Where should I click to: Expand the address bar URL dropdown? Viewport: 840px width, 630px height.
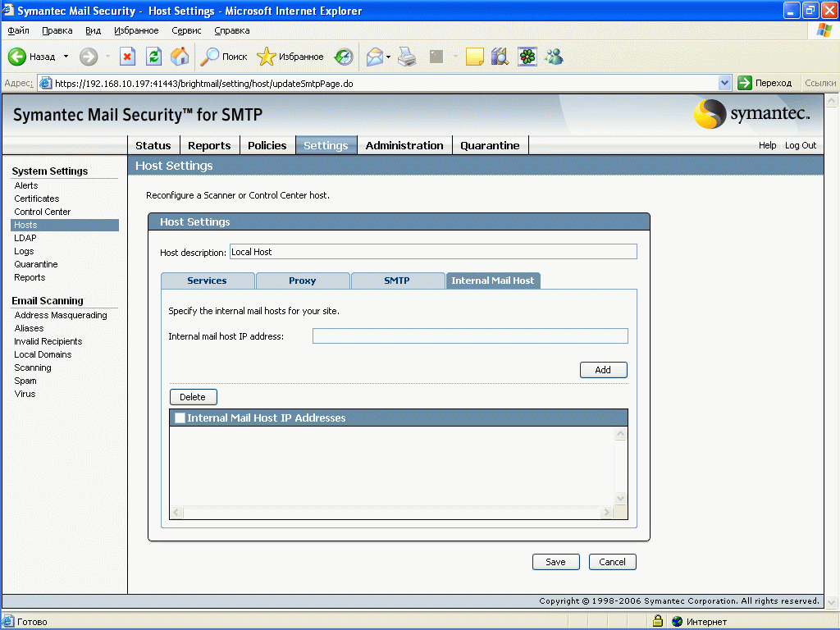tap(724, 83)
